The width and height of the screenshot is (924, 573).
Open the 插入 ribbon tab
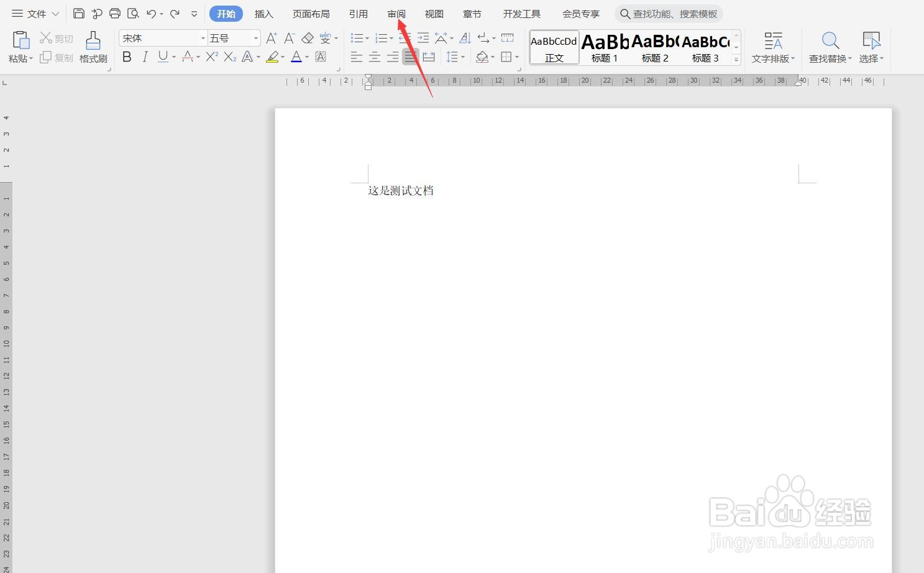[264, 14]
